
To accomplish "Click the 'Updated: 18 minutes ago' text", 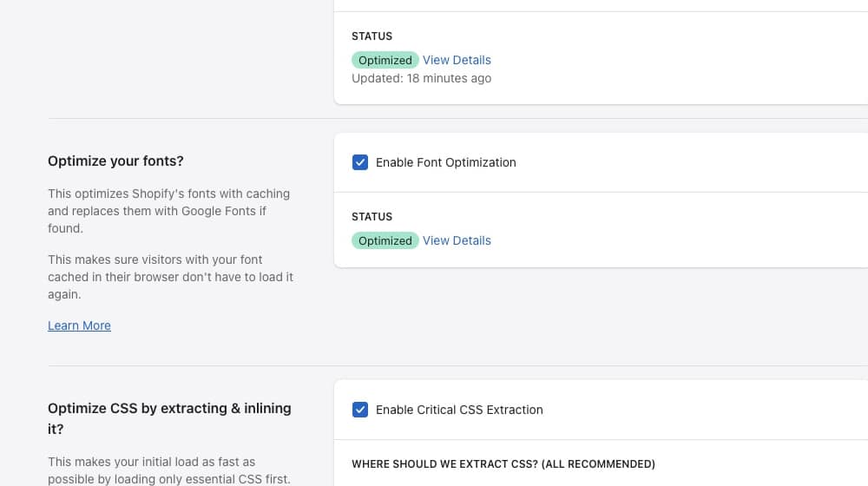I will (x=421, y=78).
